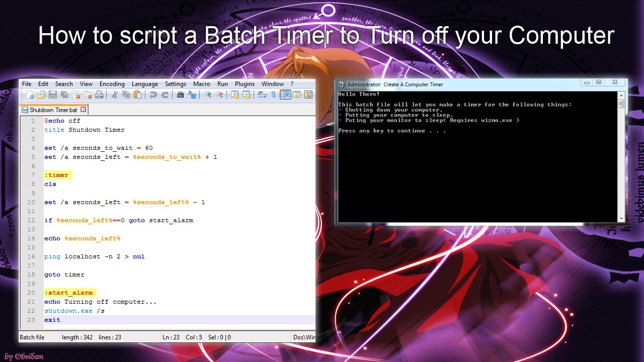Click console scrollbar up arrow

pos(621,95)
